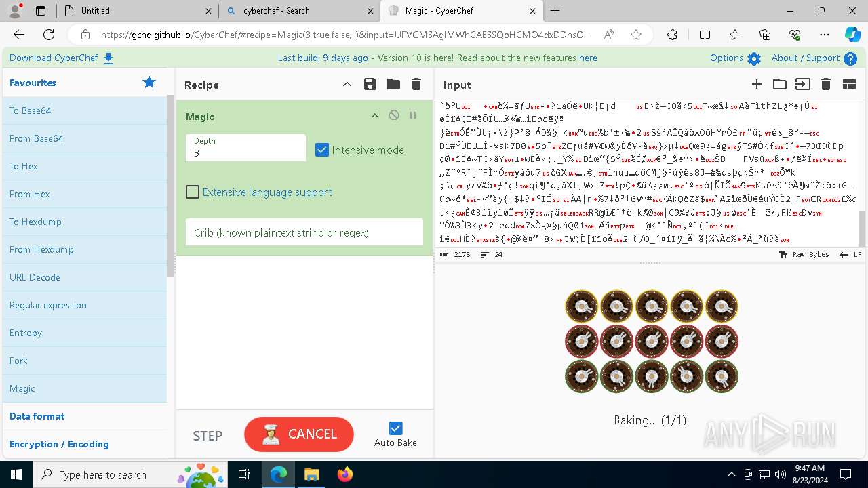Collapse the Recipe pane chevron
Screen dimensions: 868x488
point(347,84)
